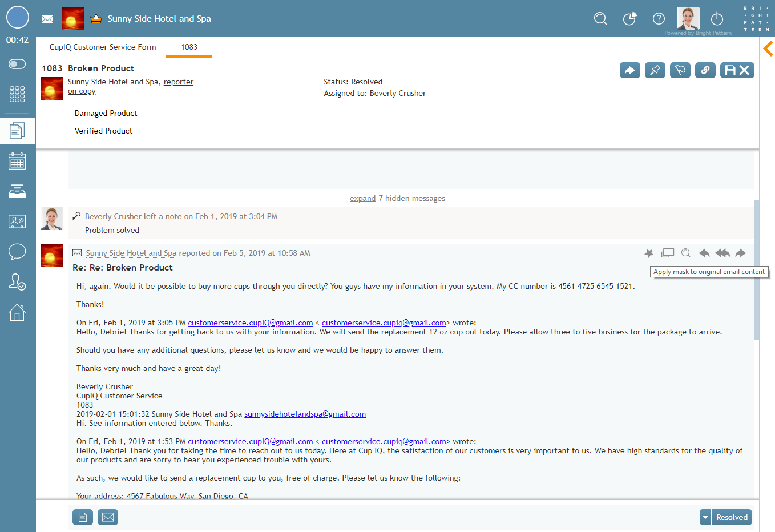
Task: Click the message list vertical scrollbar
Action: click(x=757, y=268)
